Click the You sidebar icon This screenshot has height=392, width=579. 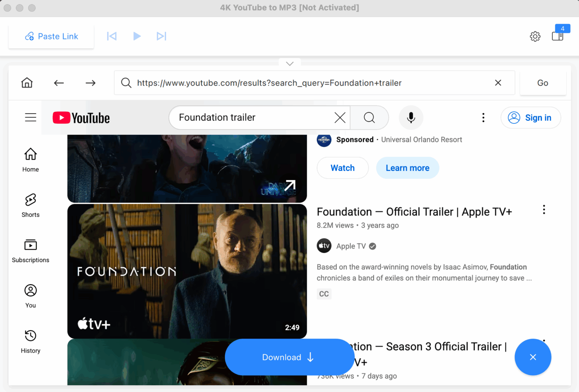tap(30, 296)
